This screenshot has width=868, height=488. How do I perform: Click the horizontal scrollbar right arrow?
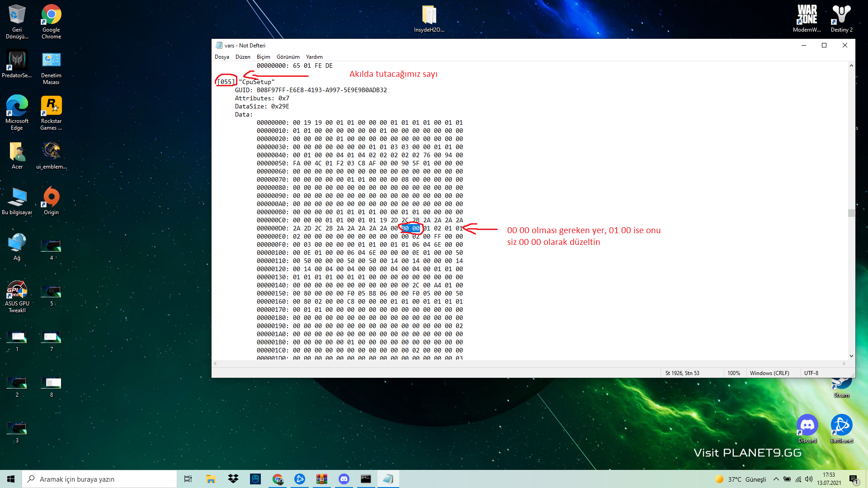[x=844, y=363]
